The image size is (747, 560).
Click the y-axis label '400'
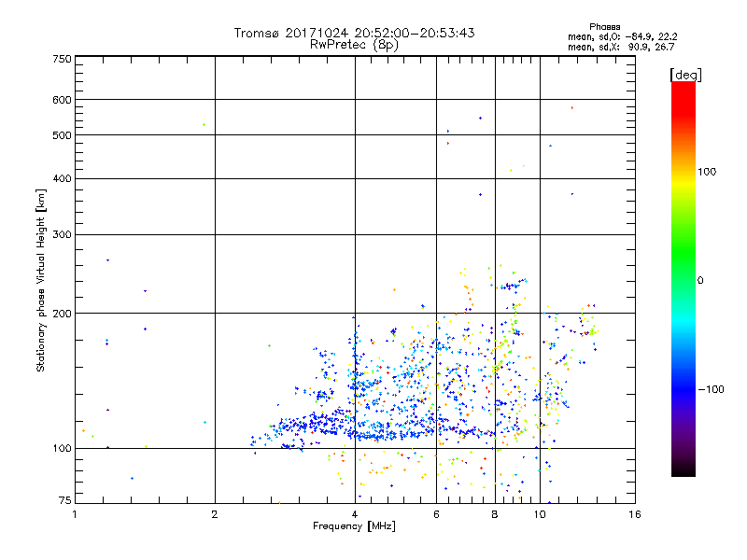click(62, 178)
